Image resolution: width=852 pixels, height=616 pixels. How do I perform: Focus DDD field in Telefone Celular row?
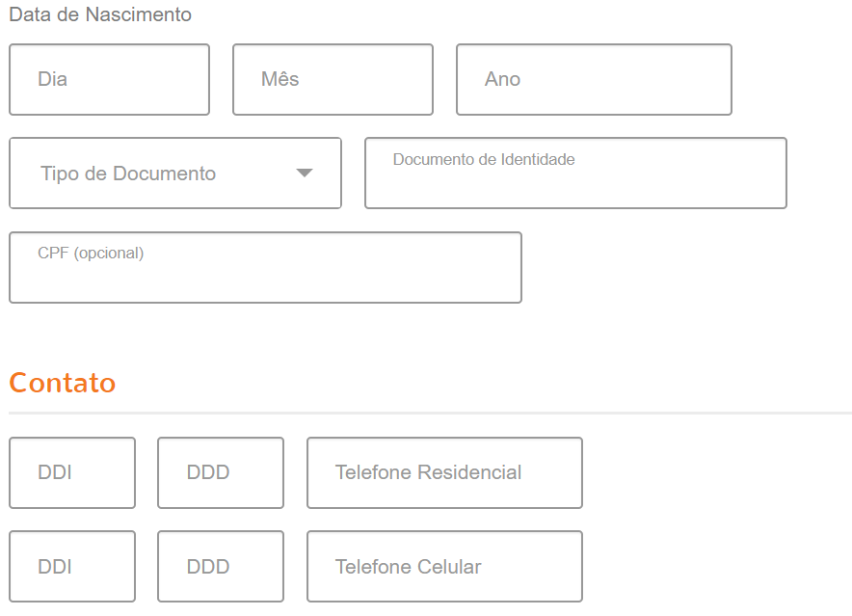221,567
